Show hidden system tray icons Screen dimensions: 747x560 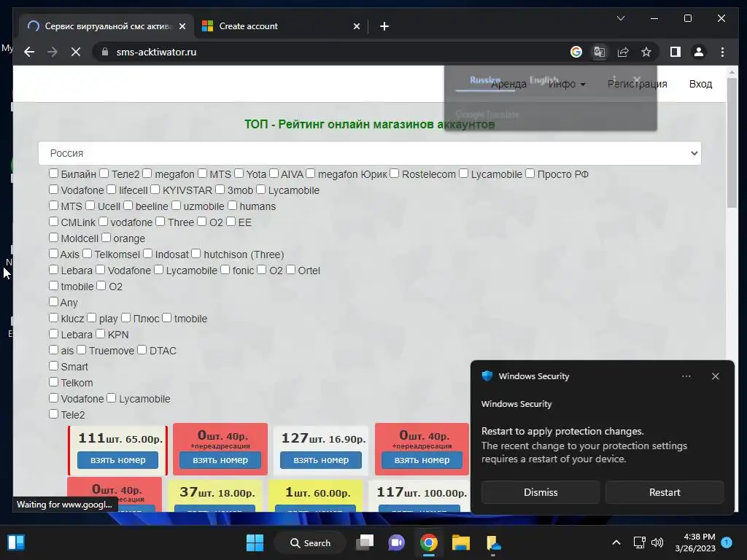click(616, 542)
